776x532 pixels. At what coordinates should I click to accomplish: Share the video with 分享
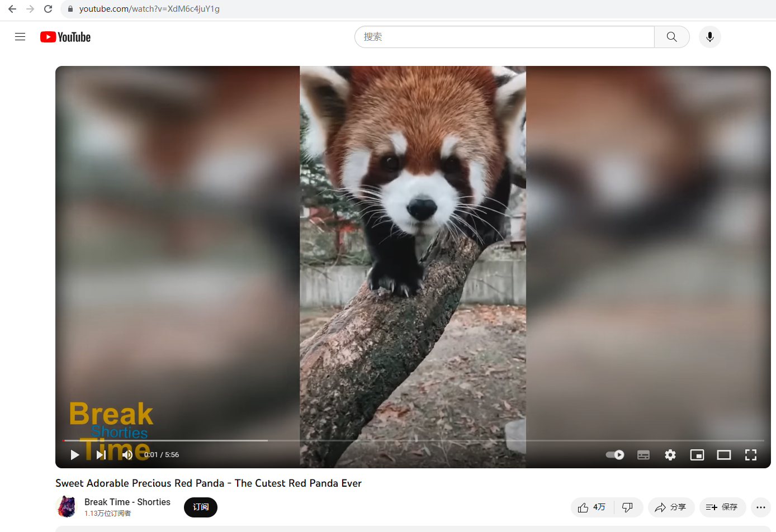click(x=671, y=507)
